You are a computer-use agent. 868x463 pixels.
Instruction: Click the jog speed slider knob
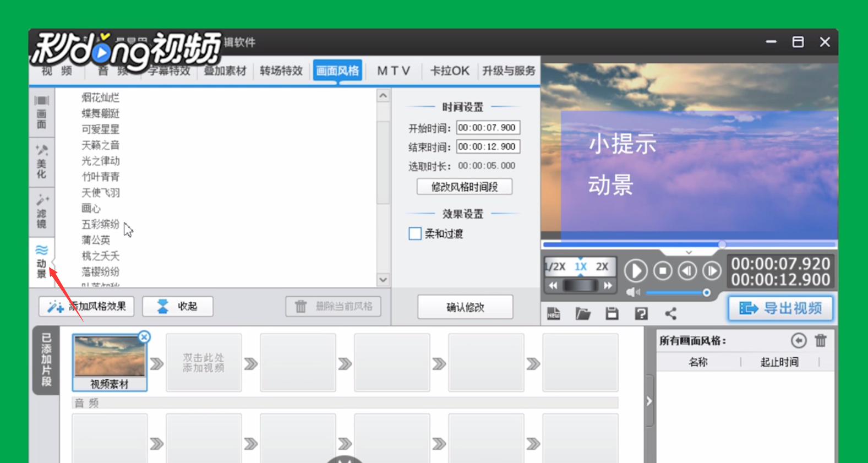pos(580,285)
